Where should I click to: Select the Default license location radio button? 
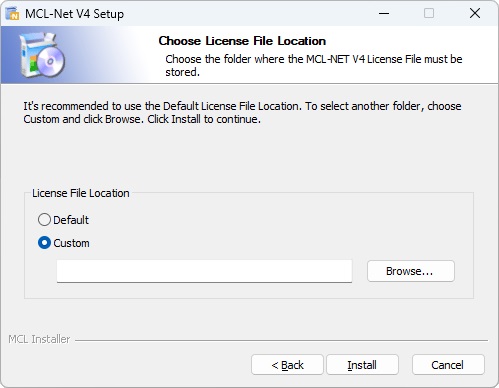[44, 220]
